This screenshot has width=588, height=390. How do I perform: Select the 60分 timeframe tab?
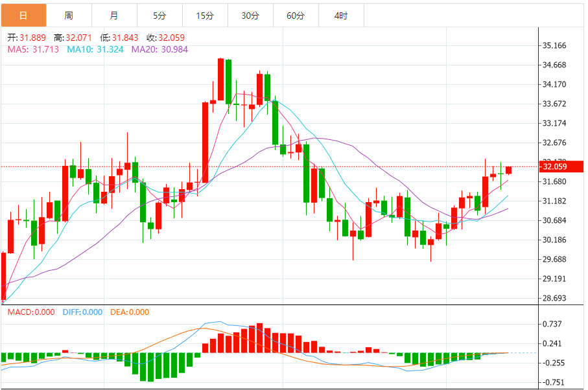(296, 16)
